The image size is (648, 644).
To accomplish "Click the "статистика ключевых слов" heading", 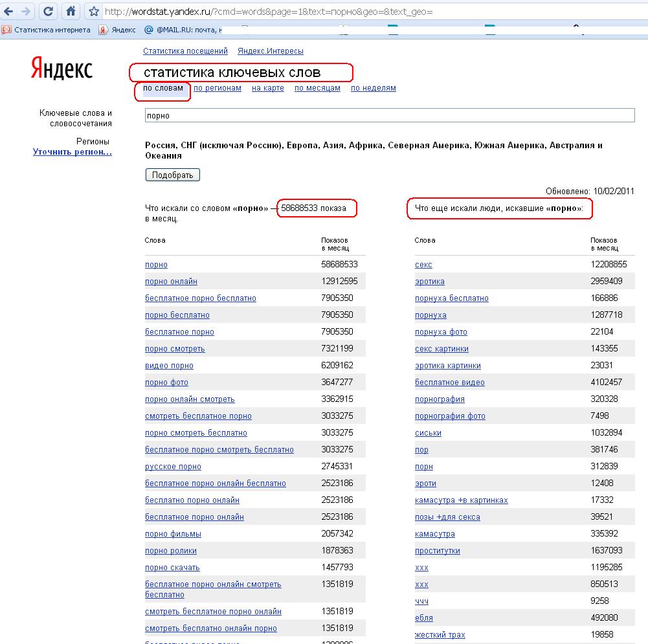I will (x=232, y=72).
